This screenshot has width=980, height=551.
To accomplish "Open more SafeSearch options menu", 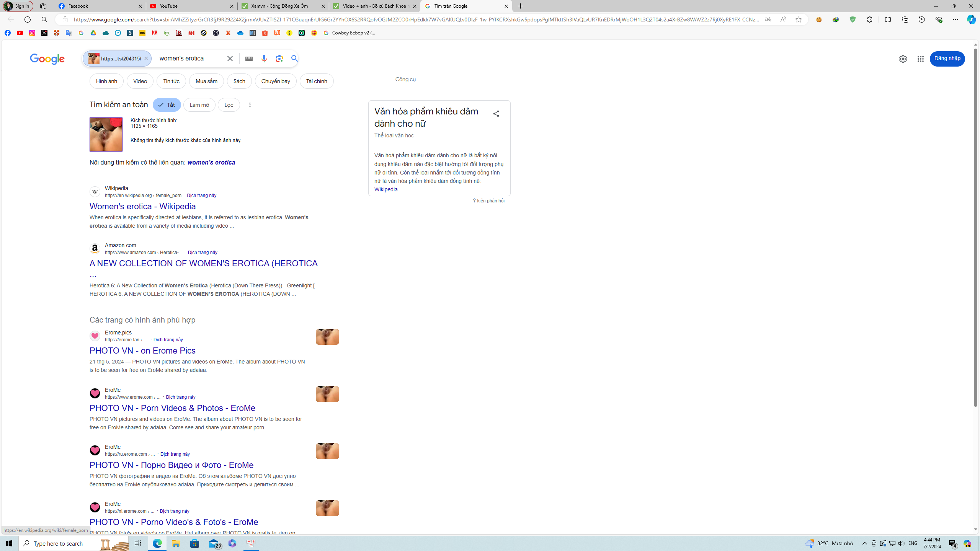I will click(250, 104).
